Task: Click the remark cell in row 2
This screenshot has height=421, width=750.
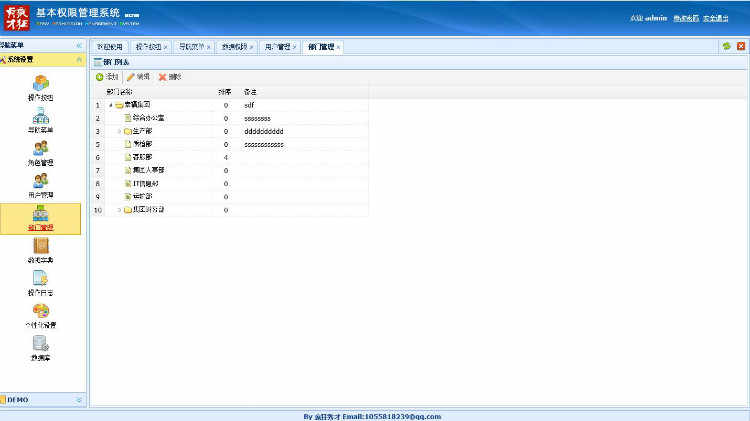Action: coord(257,118)
